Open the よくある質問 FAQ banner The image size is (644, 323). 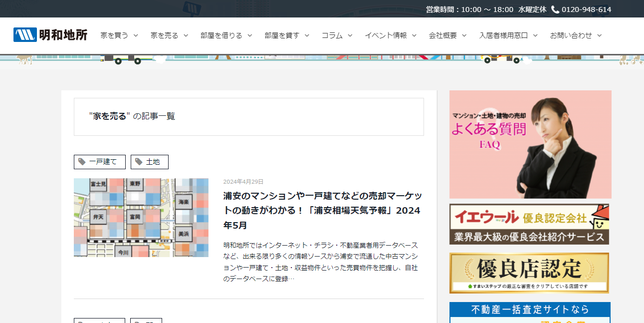pyautogui.click(x=530, y=144)
